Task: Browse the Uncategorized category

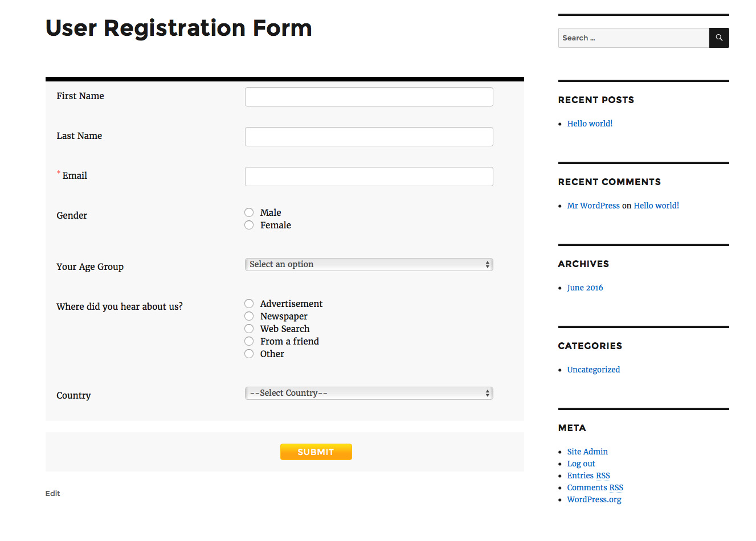Action: [593, 369]
